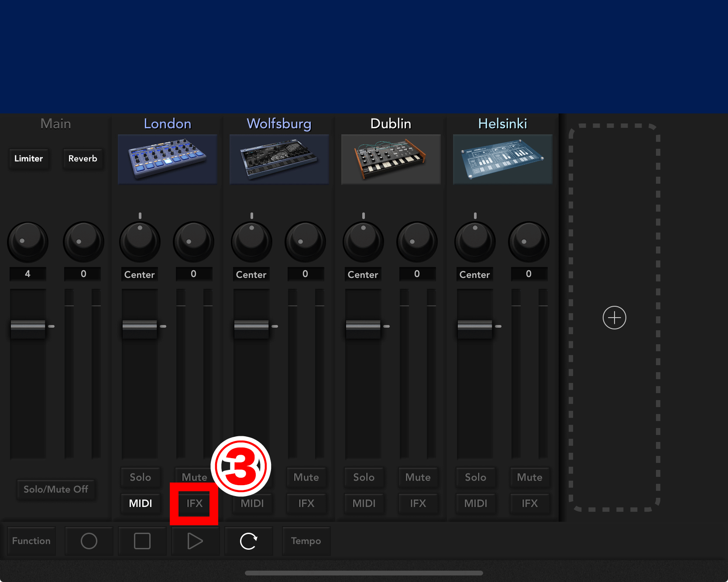Open the Dublin synth thumbnail

coord(391,159)
